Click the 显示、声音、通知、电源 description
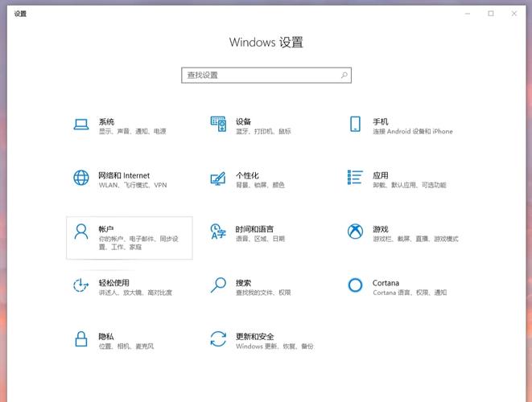The image size is (532, 402). [132, 132]
